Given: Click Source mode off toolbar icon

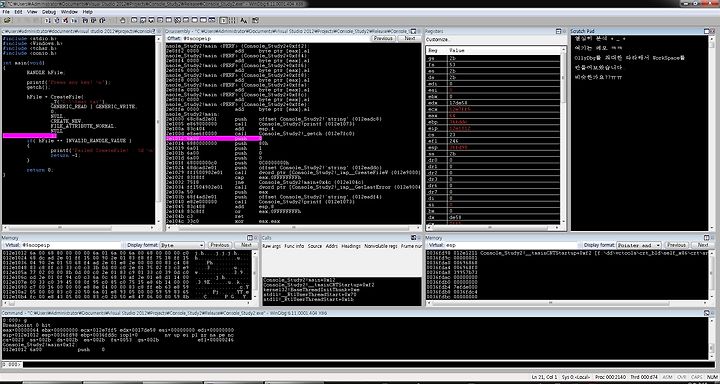Looking at the screenshot, I should pyautogui.click(x=231, y=20).
